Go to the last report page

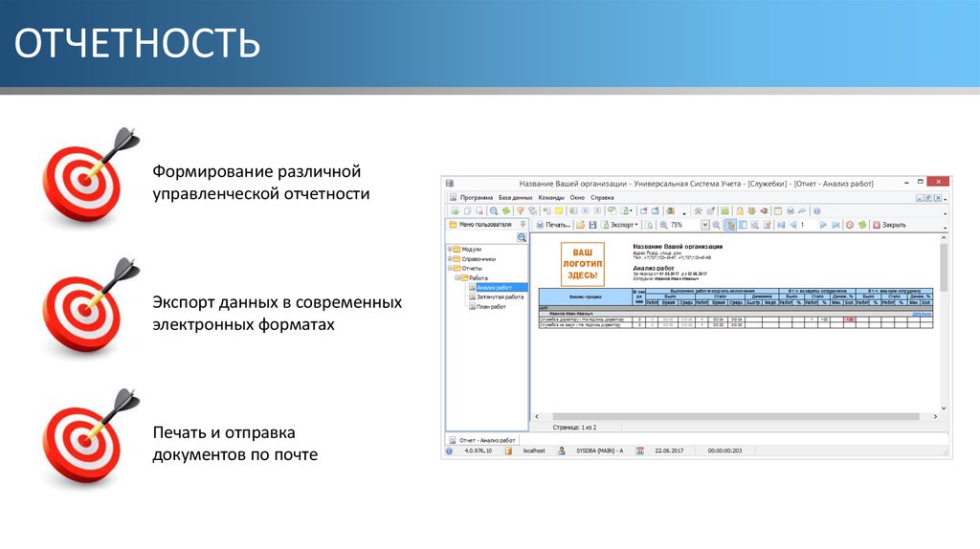pyautogui.click(x=835, y=225)
